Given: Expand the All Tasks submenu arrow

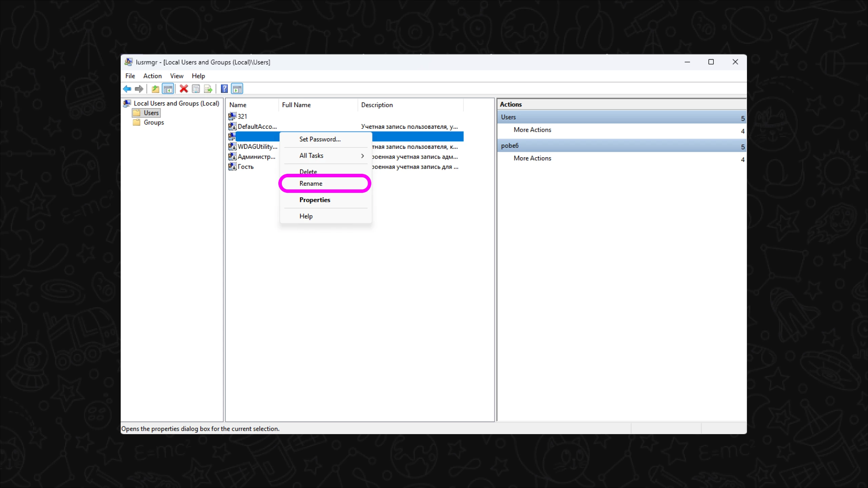Looking at the screenshot, I should (x=362, y=156).
